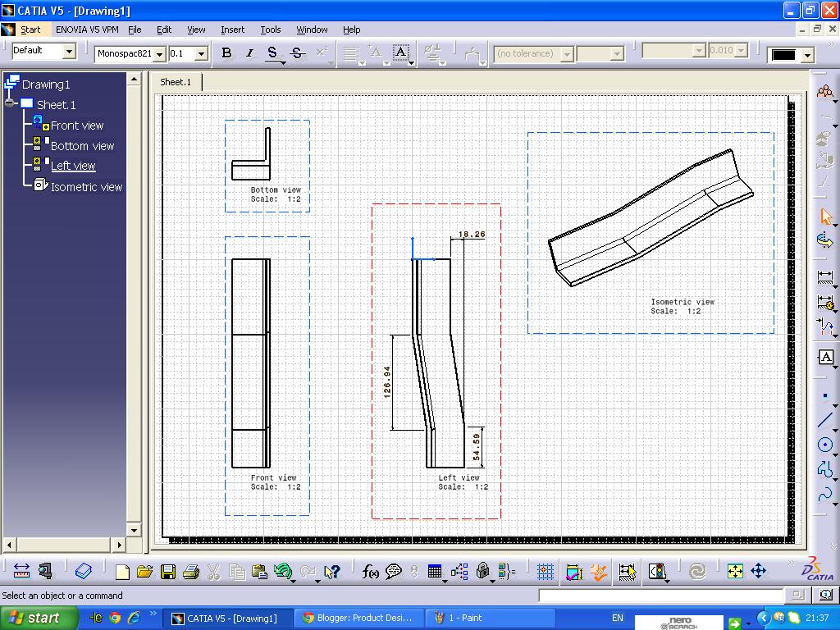Select the Circle tool

click(x=825, y=445)
